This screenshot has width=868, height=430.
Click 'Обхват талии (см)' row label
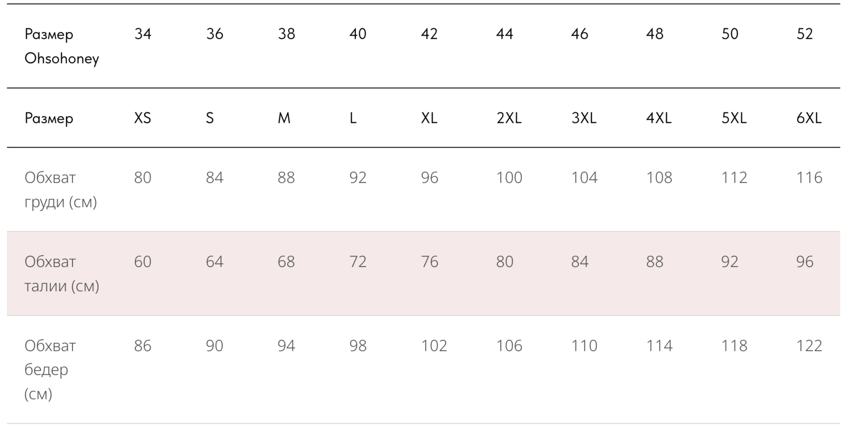point(61,274)
